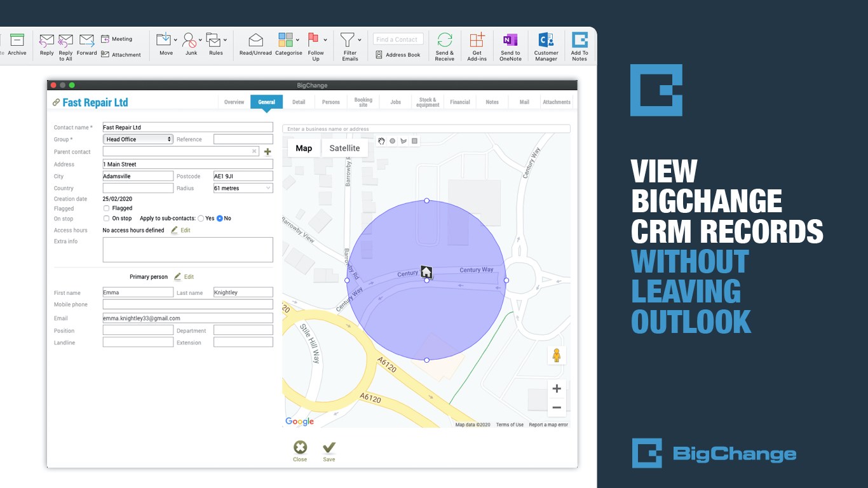Click Edit next to Primary person
Image resolution: width=868 pixels, height=488 pixels.
[184, 277]
